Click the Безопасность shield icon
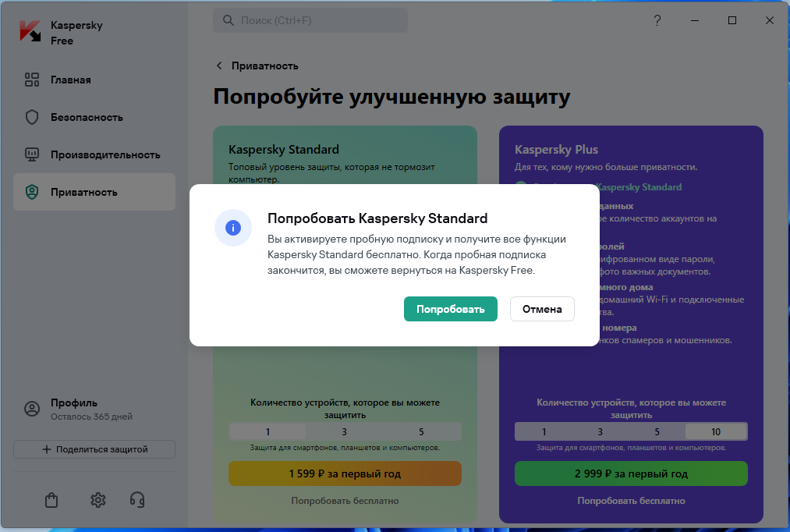This screenshot has width=790, height=532. click(x=32, y=117)
